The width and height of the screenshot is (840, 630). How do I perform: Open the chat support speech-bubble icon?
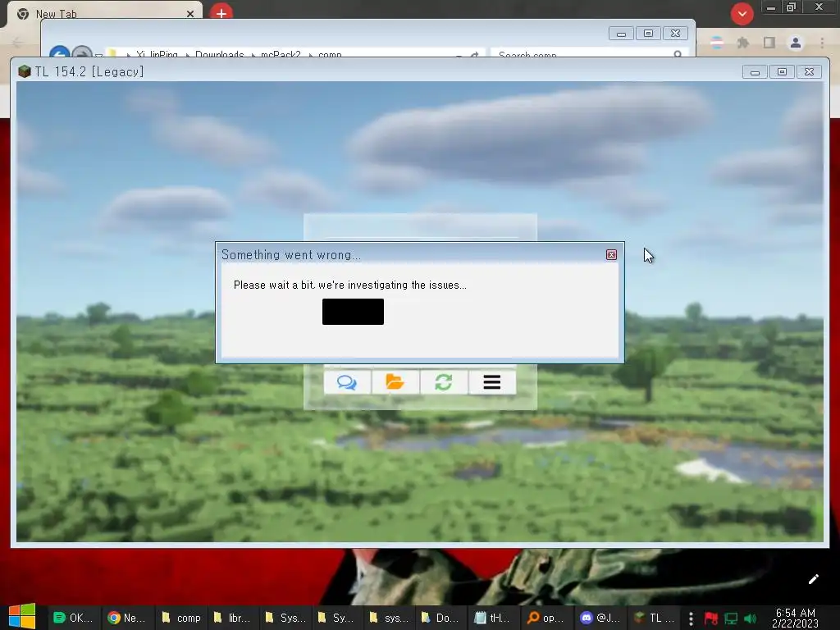pyautogui.click(x=347, y=382)
